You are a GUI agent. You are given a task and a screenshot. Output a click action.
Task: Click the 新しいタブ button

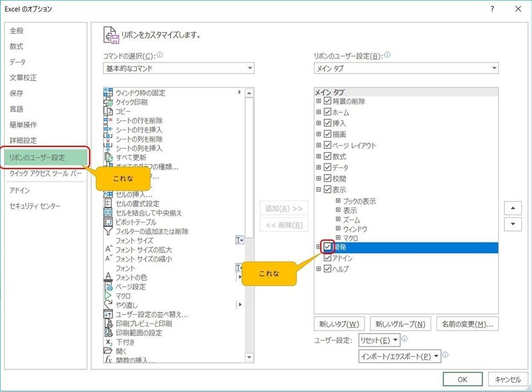point(339,324)
